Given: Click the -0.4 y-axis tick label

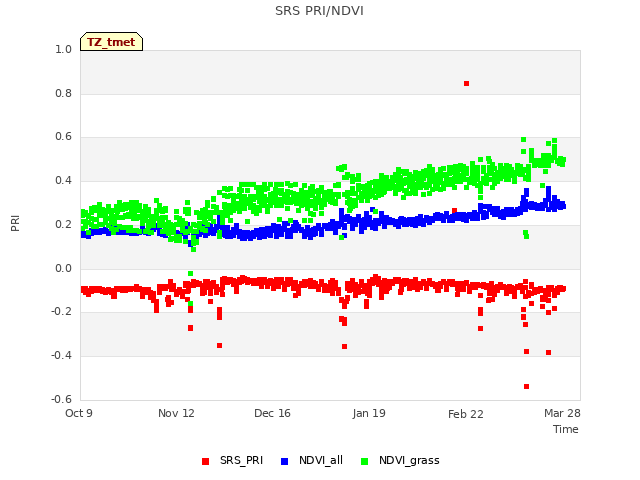Looking at the screenshot, I should (61, 356).
